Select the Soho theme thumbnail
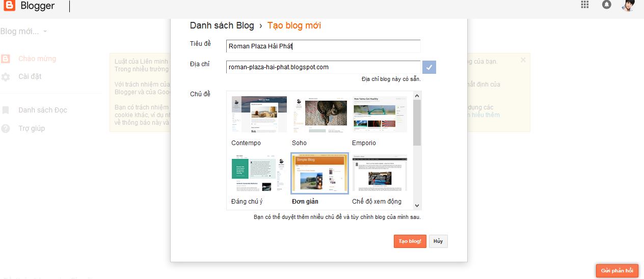This screenshot has width=644, height=279. tap(319, 115)
